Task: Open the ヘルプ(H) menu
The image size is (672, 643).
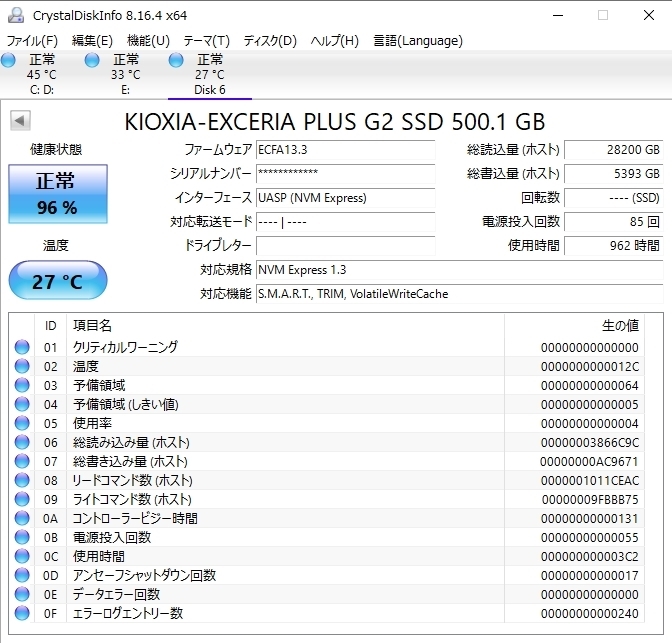Action: point(335,41)
